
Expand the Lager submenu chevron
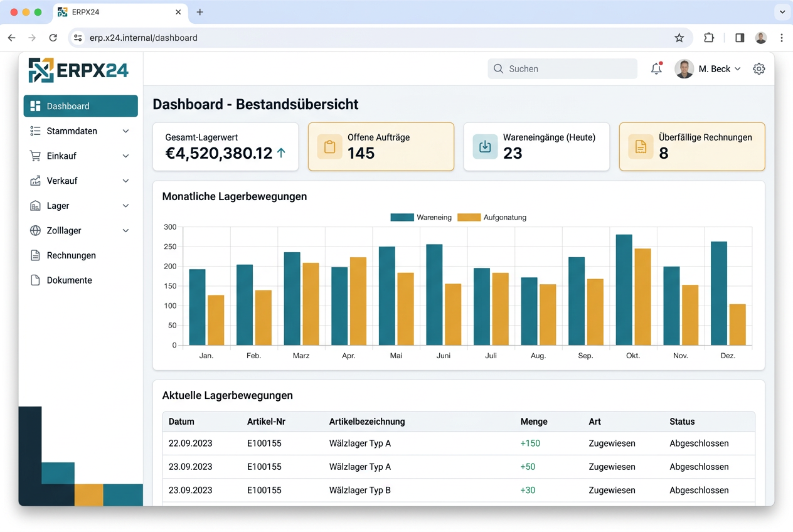[125, 206]
